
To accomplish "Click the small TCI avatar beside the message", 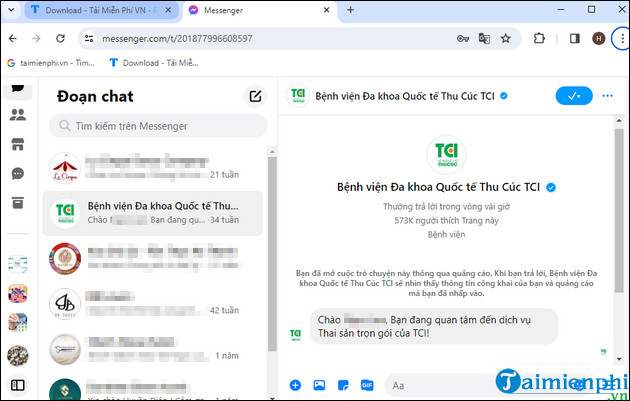I will click(x=295, y=335).
